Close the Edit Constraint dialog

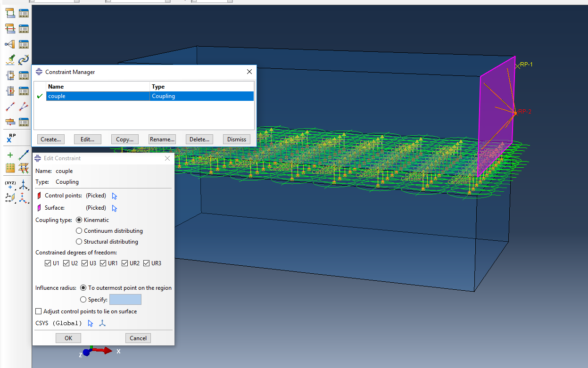click(x=167, y=158)
